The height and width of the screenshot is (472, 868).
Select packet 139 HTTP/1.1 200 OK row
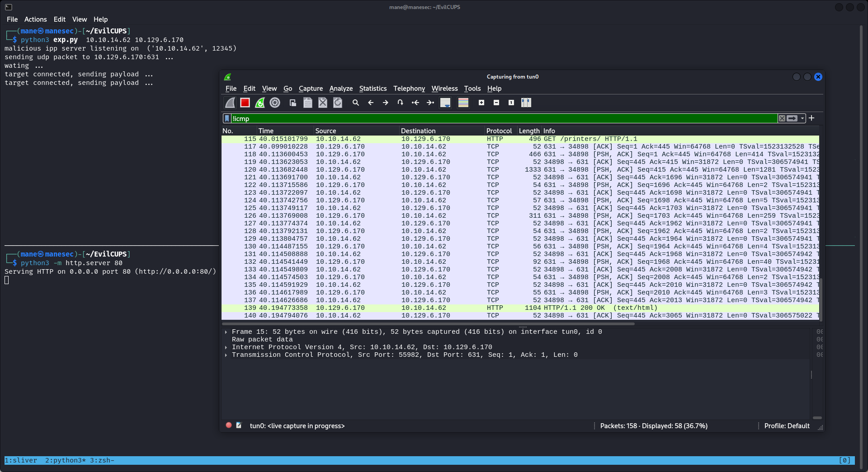[520, 308]
